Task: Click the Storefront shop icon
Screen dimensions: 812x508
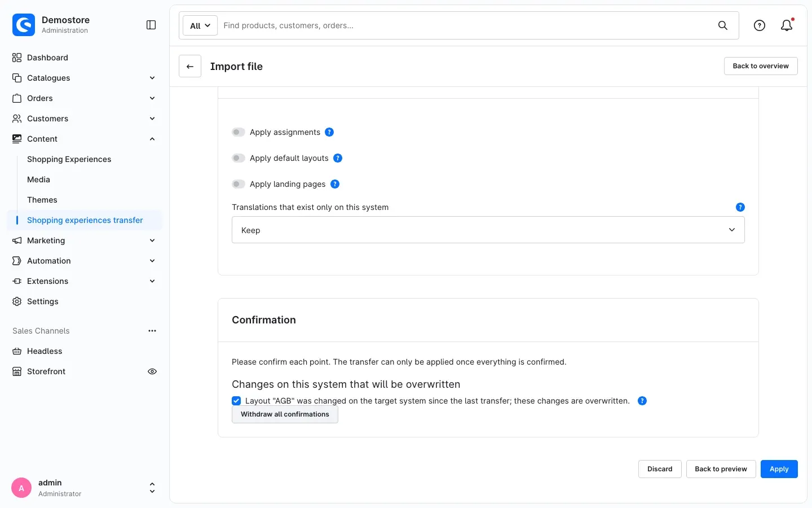Action: click(17, 371)
